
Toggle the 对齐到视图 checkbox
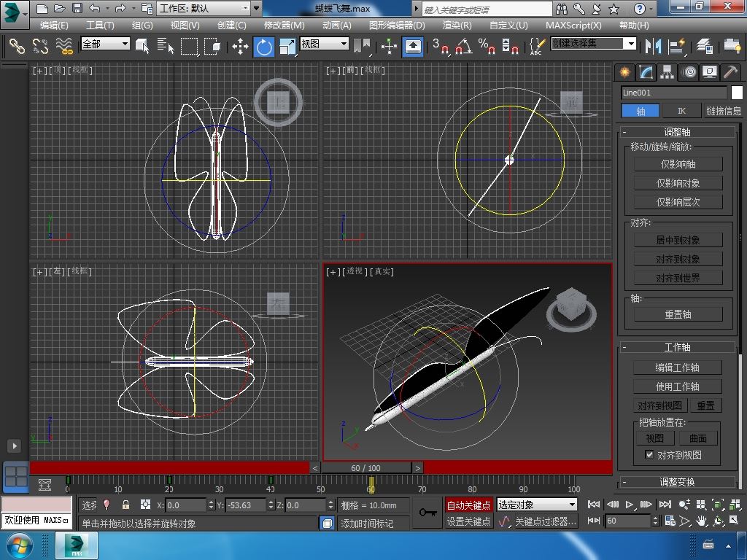click(649, 455)
